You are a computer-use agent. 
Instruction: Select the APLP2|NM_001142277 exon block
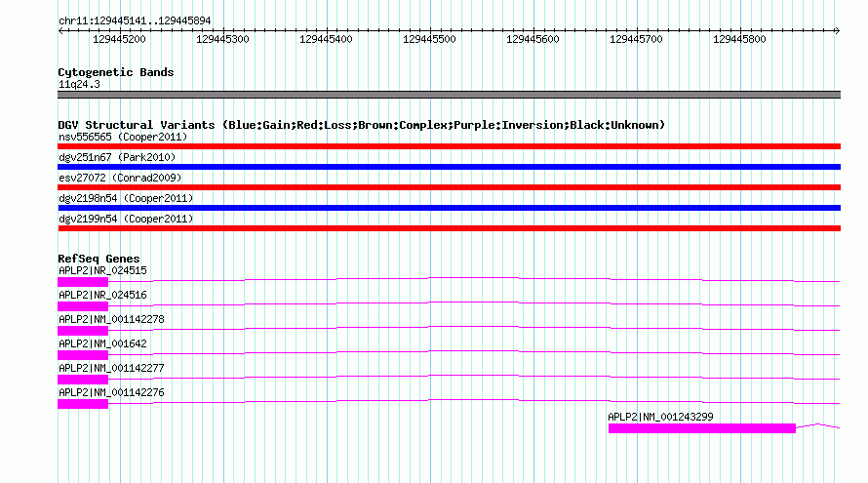tap(83, 380)
